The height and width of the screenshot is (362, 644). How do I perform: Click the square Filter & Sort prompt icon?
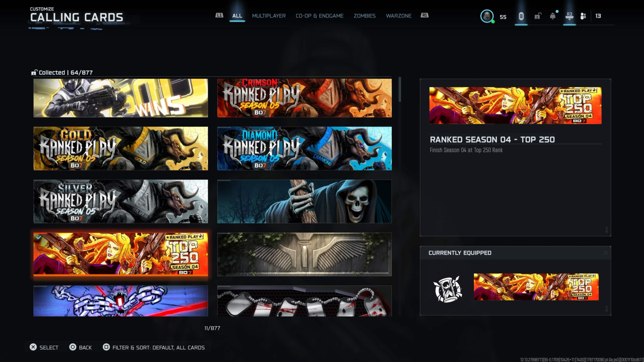tap(106, 347)
